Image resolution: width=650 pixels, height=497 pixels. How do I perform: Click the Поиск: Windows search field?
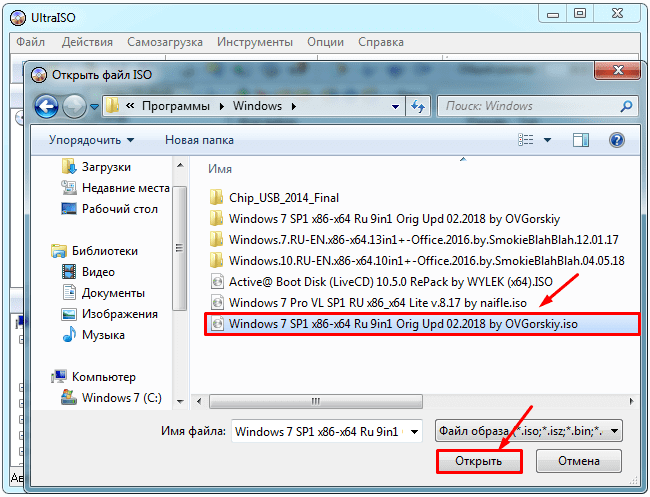coord(538,107)
